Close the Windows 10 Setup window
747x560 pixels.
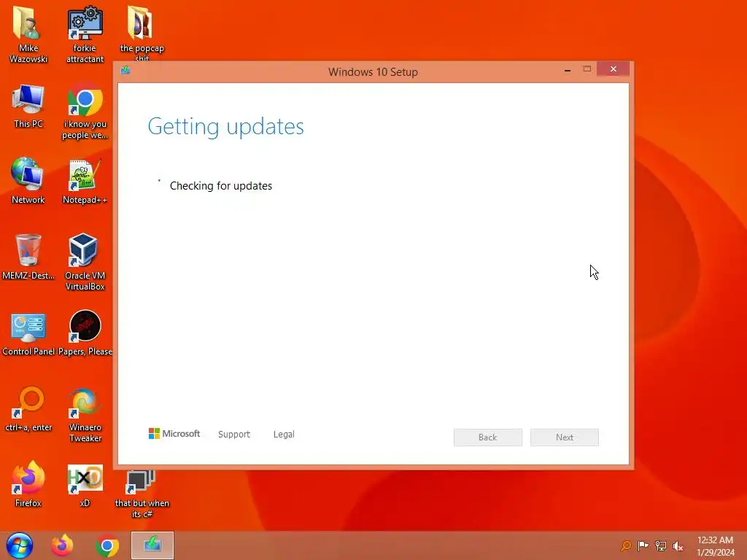(x=613, y=69)
